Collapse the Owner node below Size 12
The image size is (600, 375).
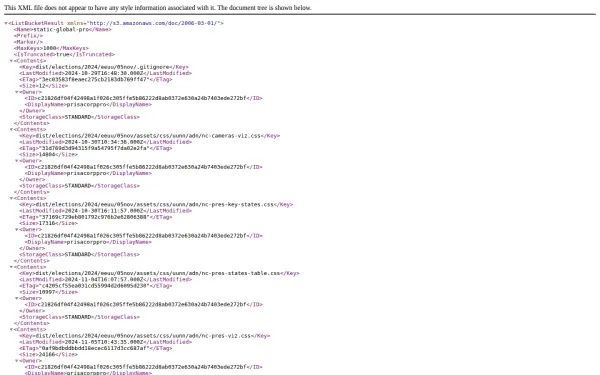[x=17, y=92]
